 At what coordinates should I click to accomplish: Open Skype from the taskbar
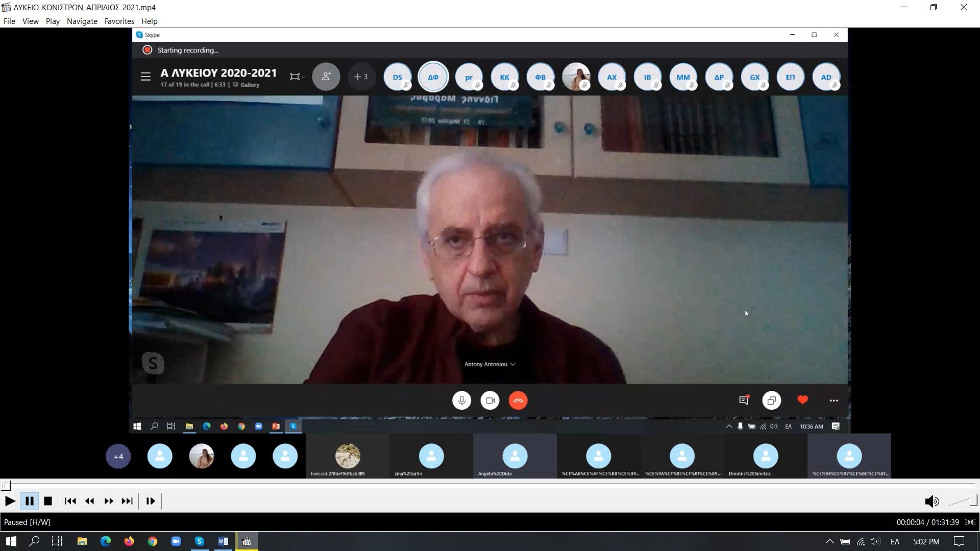point(200,541)
